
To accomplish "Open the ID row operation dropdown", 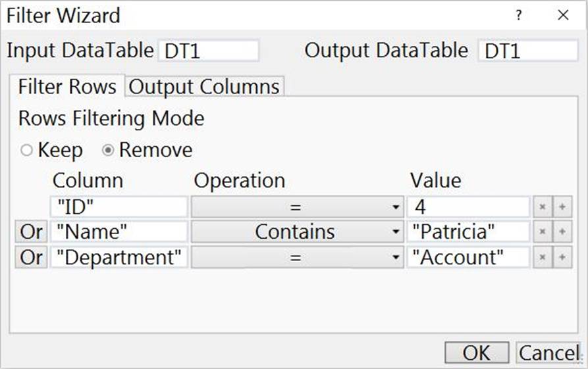I will tap(297, 207).
